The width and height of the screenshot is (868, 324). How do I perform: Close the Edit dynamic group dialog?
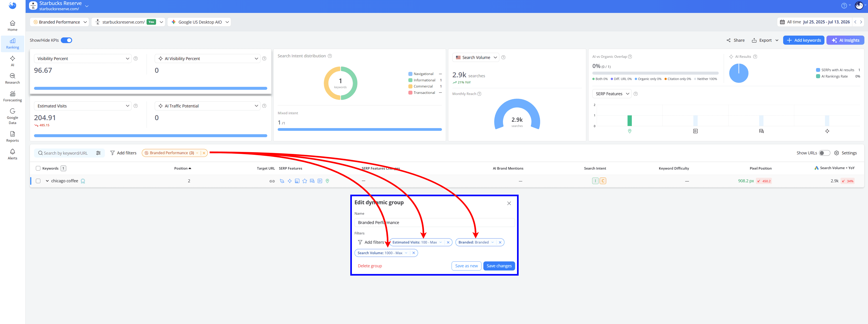[509, 203]
